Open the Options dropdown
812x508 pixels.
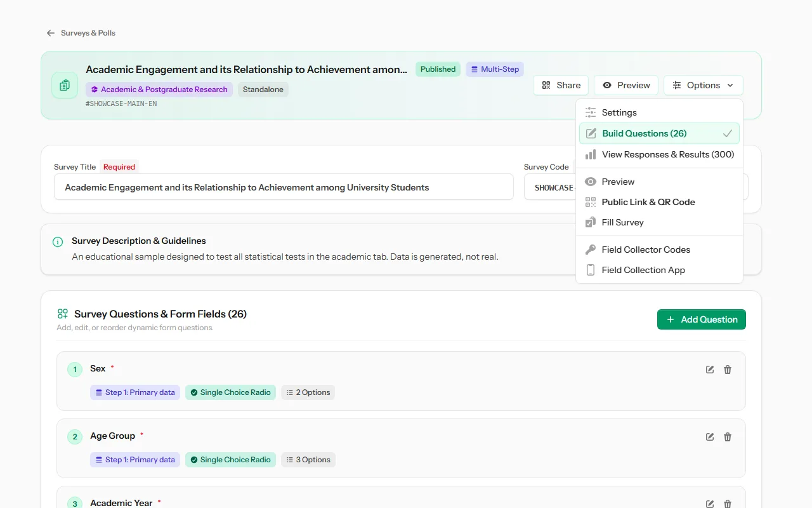click(703, 85)
